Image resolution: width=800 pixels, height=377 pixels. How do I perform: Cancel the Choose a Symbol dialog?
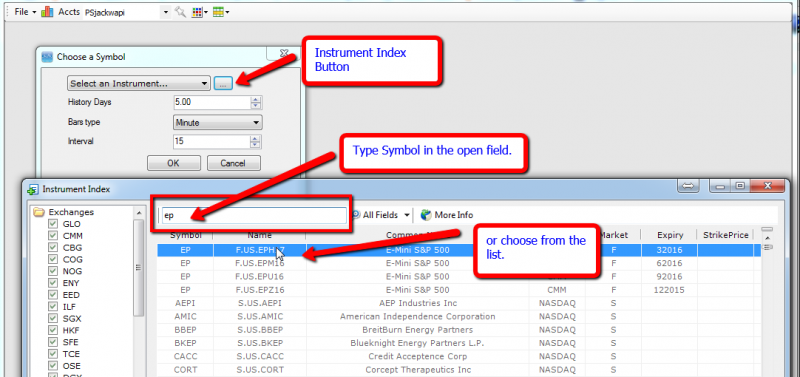coord(233,163)
